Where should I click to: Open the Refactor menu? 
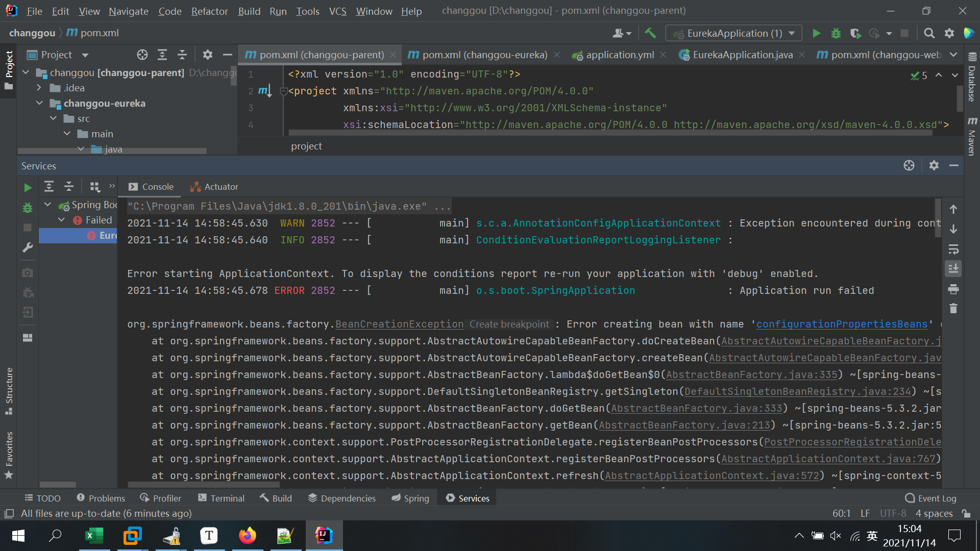[209, 11]
